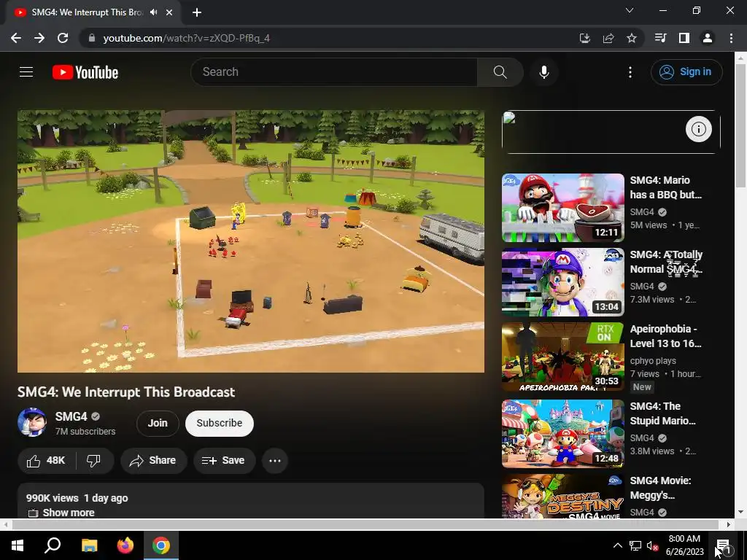Open Chrome profile icon
Screen dimensions: 747x560
click(x=707, y=38)
